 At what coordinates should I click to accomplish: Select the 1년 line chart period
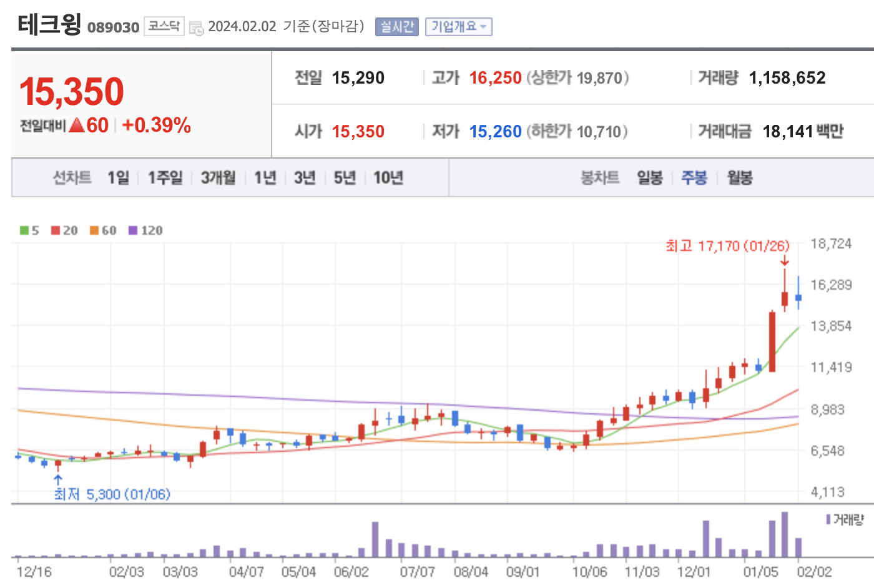265,178
